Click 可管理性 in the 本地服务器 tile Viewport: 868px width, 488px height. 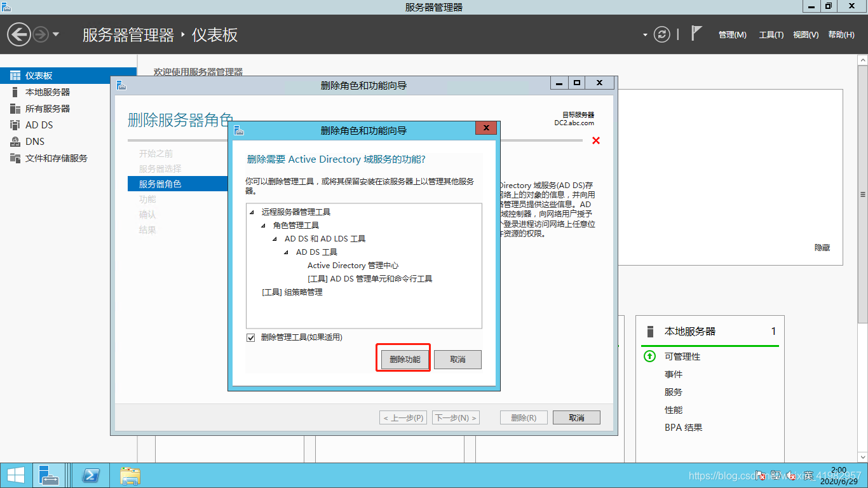[682, 356]
